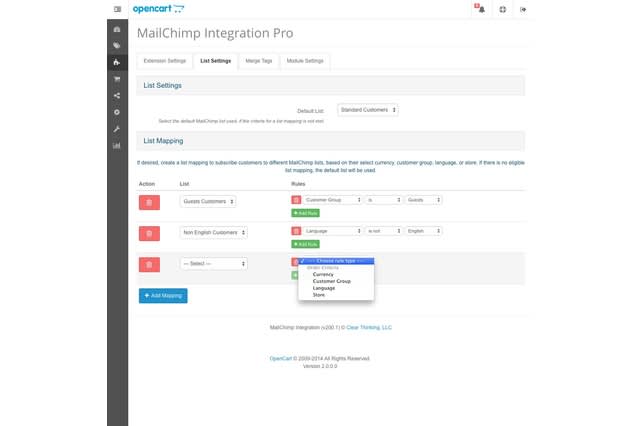This screenshot has height=426, width=640.
Task: Choose Currency from the rule type list
Action: coord(323,274)
